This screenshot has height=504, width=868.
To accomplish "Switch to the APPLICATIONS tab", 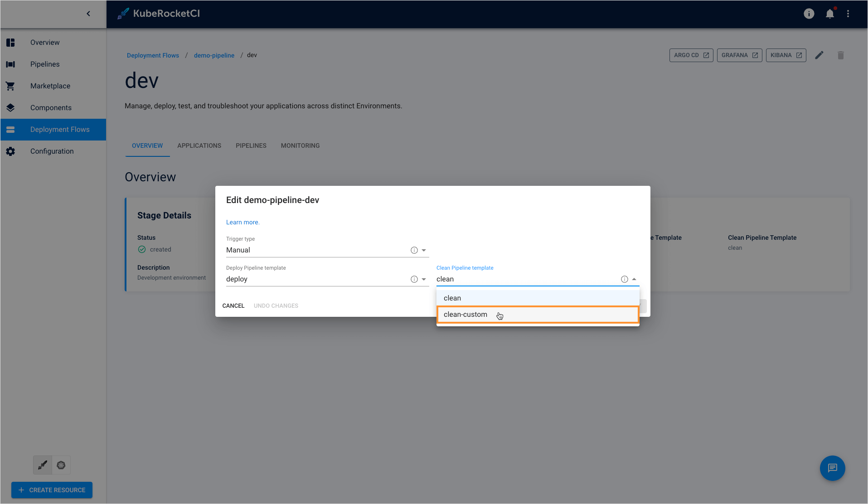I will (x=199, y=145).
